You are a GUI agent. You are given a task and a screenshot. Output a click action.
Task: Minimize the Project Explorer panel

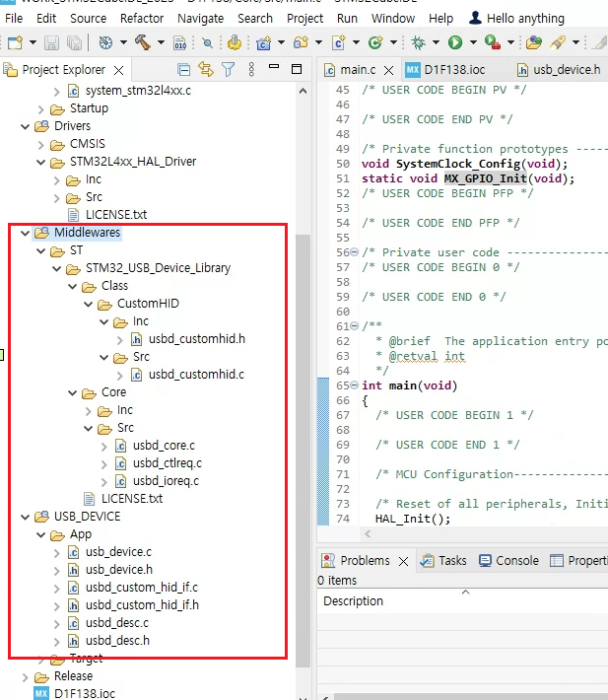click(274, 67)
